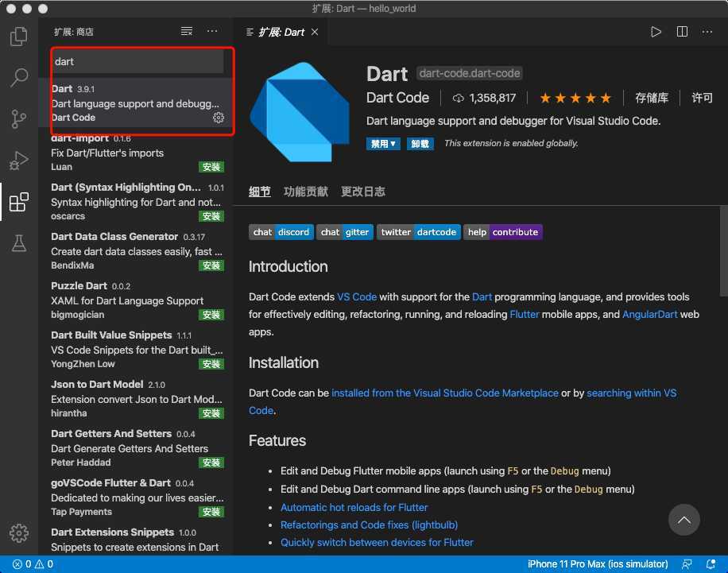Split the editor to the right
The height and width of the screenshot is (573, 728).
coord(682,32)
